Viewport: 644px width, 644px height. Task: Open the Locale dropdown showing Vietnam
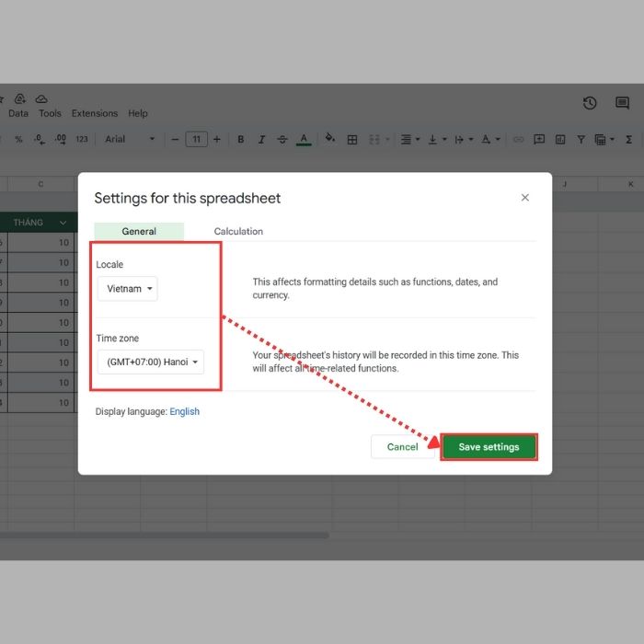(x=128, y=289)
